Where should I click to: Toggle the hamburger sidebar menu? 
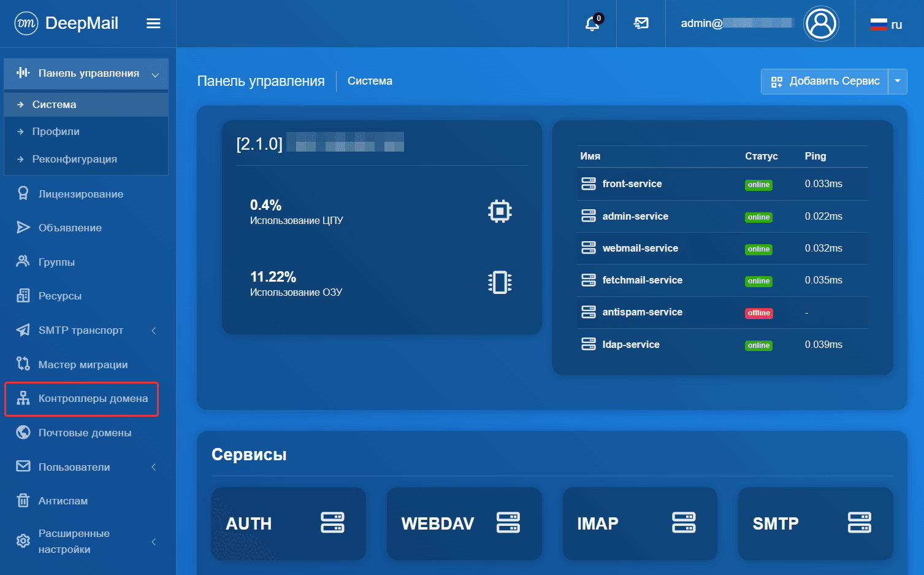[x=153, y=23]
